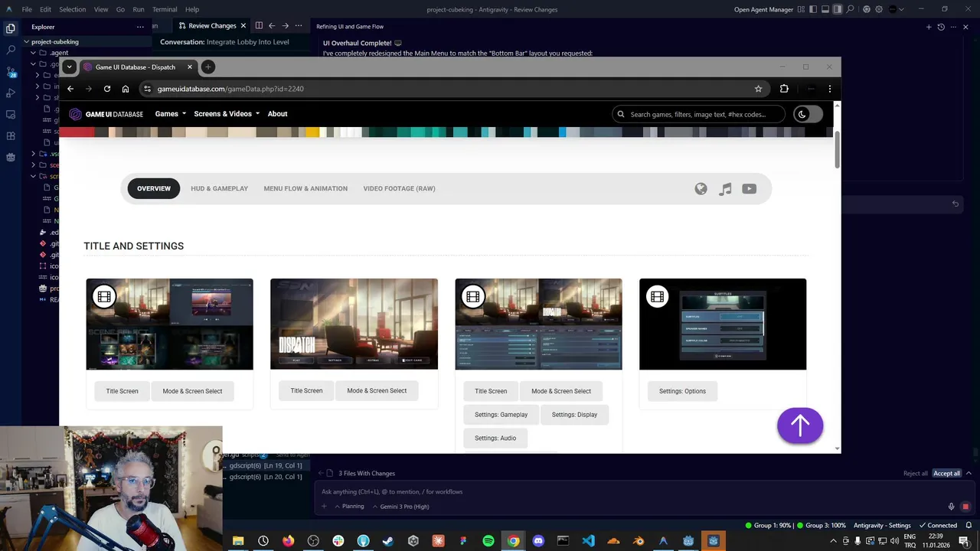The image size is (980, 551).
Task: Open Run and Debug view in activity bar
Action: coord(11,93)
